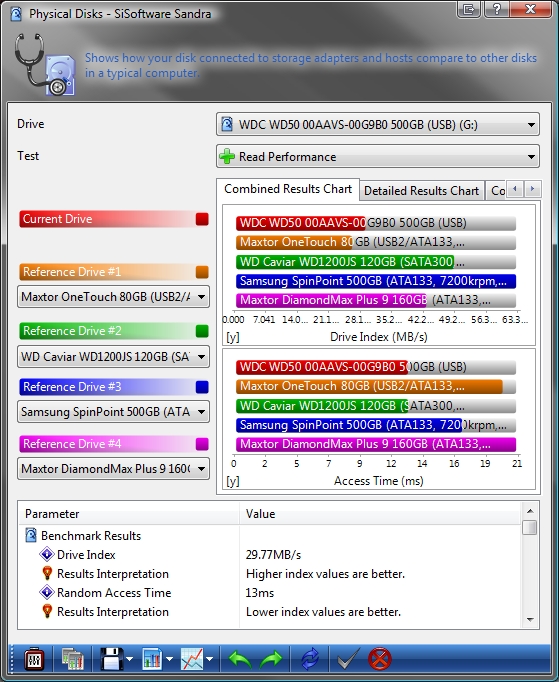Click the Reference Drive #1 label

[x=72, y=272]
